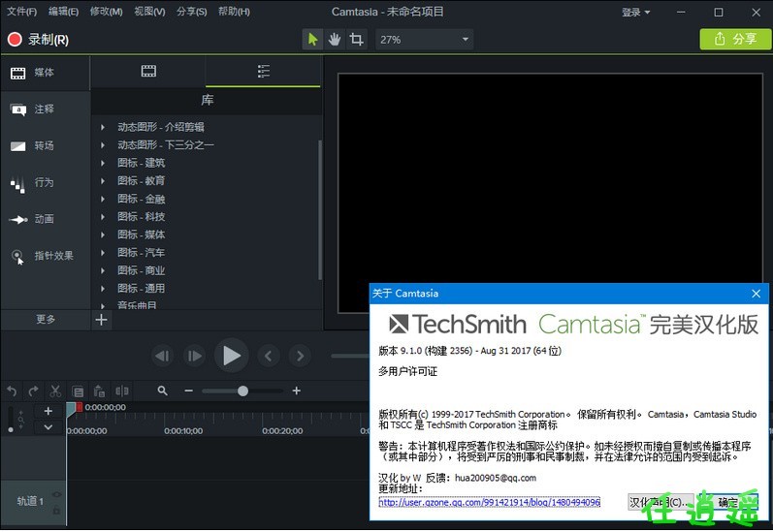Open the Transitions (转场) sidebar panel
773x532 pixels.
[x=46, y=145]
